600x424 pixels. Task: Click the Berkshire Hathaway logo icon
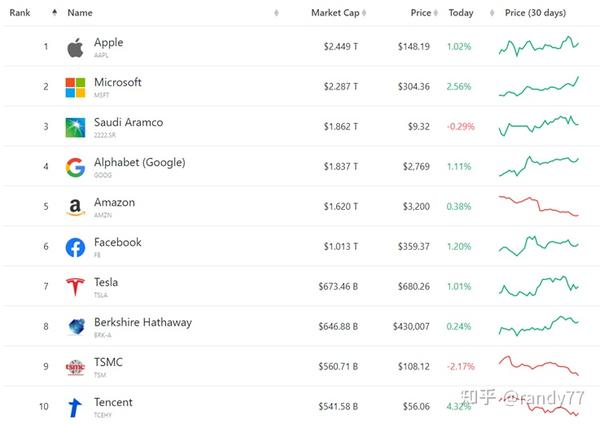pos(75,327)
